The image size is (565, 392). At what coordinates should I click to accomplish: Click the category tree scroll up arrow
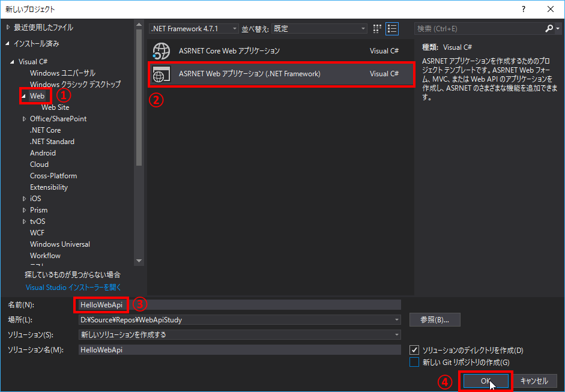[x=139, y=25]
